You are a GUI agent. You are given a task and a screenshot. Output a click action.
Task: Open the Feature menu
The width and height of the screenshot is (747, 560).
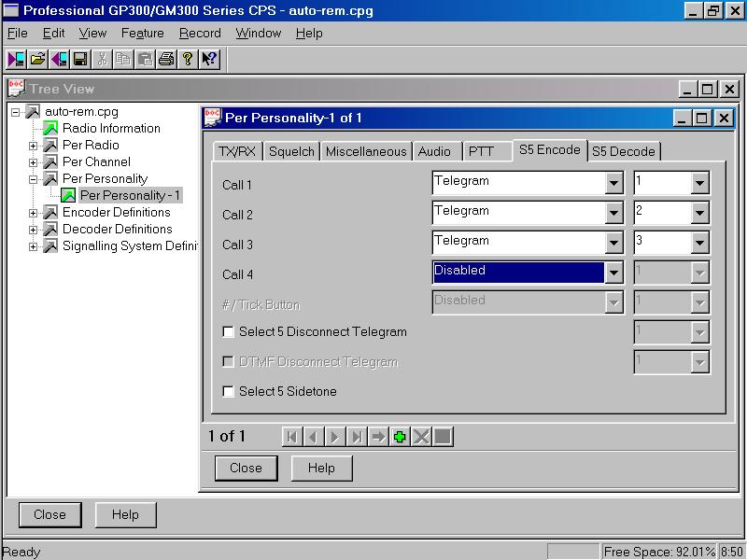click(x=143, y=34)
